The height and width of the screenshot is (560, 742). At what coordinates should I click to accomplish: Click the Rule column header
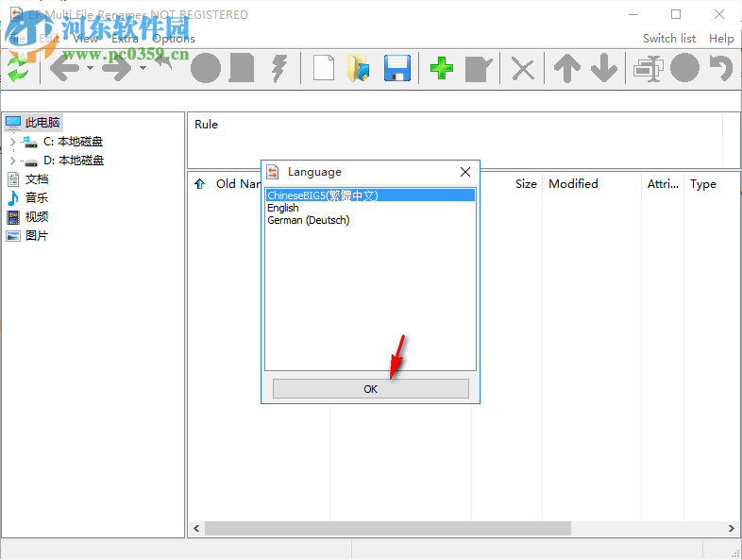[207, 125]
